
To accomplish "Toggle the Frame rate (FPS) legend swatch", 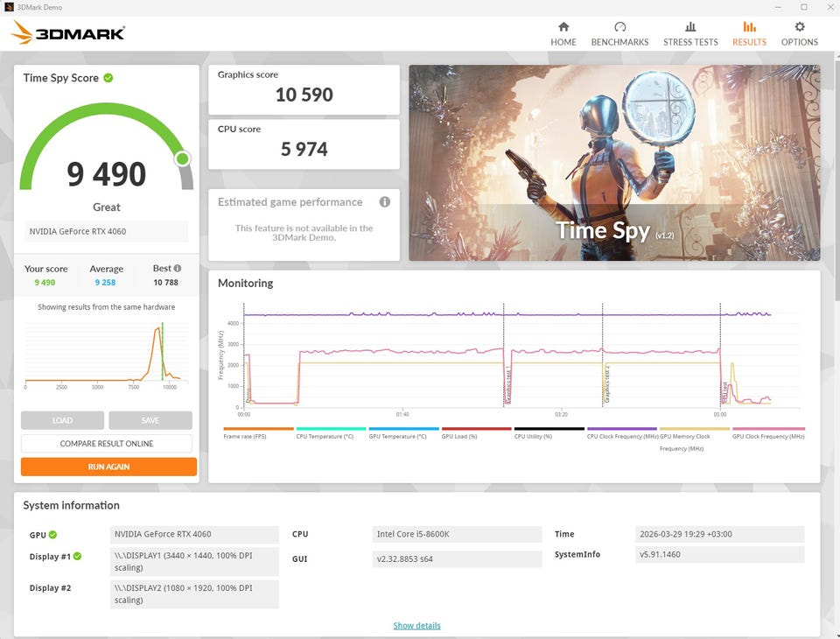I will point(258,429).
